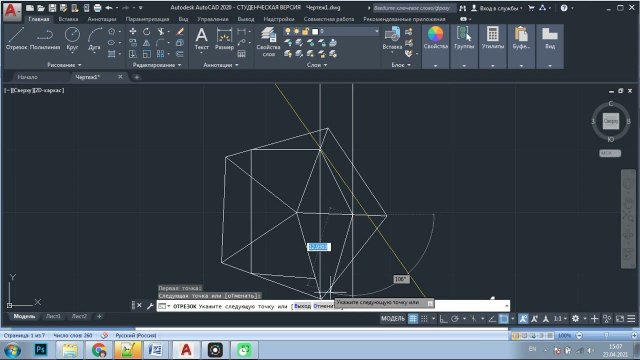Click the Mirror tool icon
The image size is (640, 360).
click(x=147, y=42)
